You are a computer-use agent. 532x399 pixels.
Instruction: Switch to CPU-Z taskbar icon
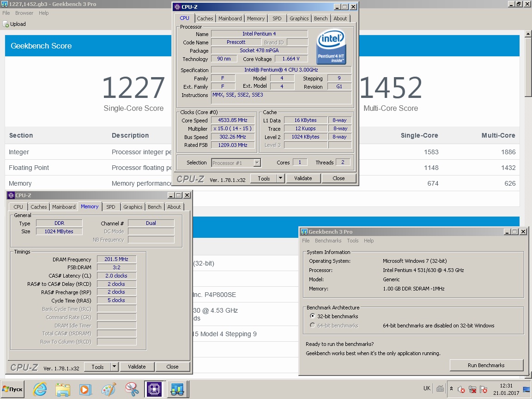154,389
